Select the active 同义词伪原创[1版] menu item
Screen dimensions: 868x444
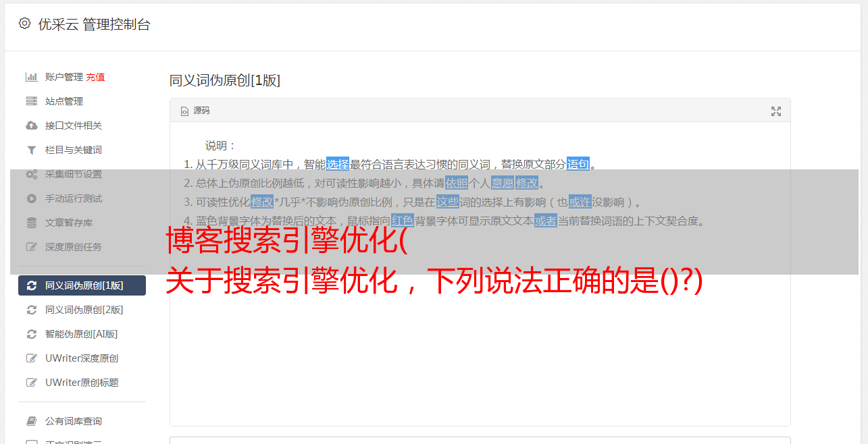(82, 285)
